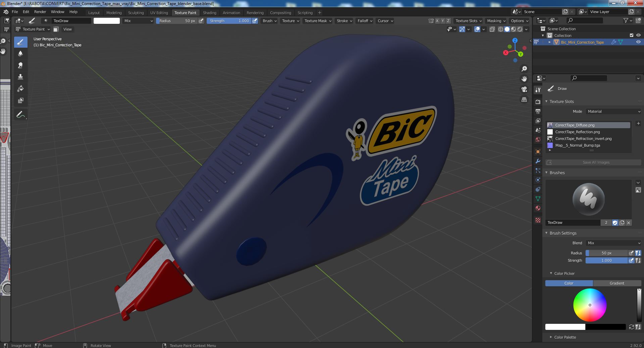Switch to material preview shading
Image resolution: width=644 pixels, height=348 pixels.
point(513,29)
